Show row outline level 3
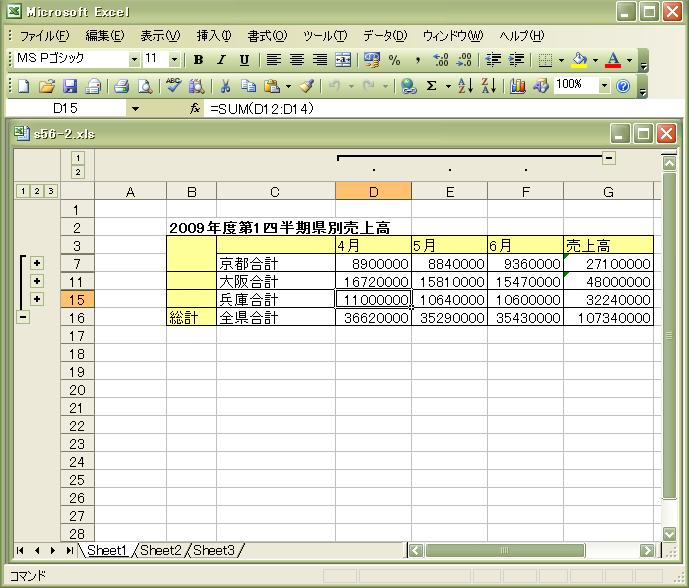Screen dimensions: 689x588 point(51,191)
